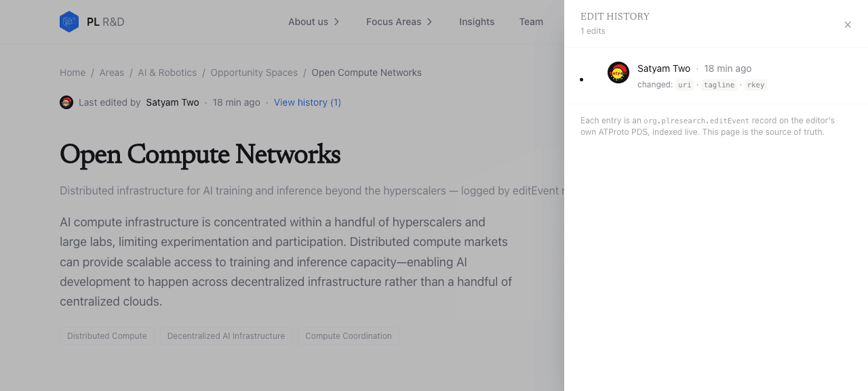Image resolution: width=868 pixels, height=391 pixels.
Task: Select the Decentralized AI Infrastructure tag
Action: click(226, 336)
